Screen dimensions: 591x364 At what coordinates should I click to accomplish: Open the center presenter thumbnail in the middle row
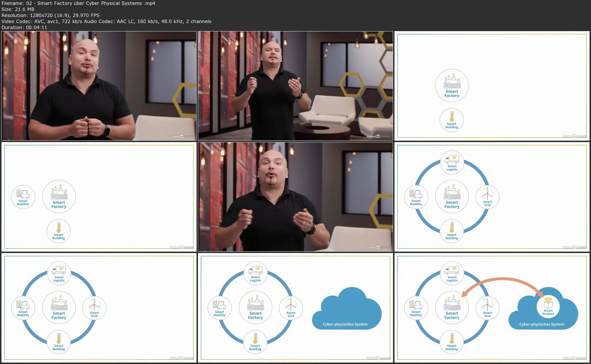tap(295, 197)
